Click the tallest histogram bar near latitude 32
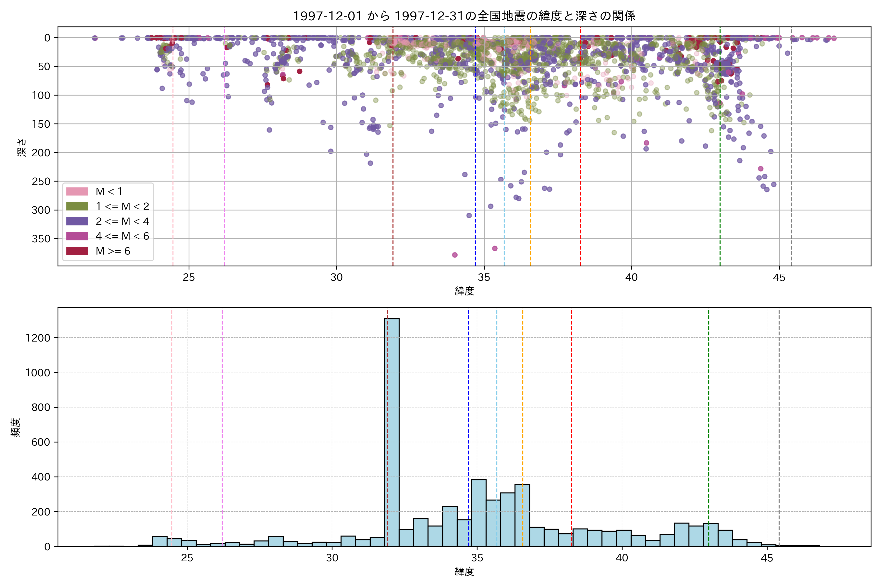 [394, 431]
